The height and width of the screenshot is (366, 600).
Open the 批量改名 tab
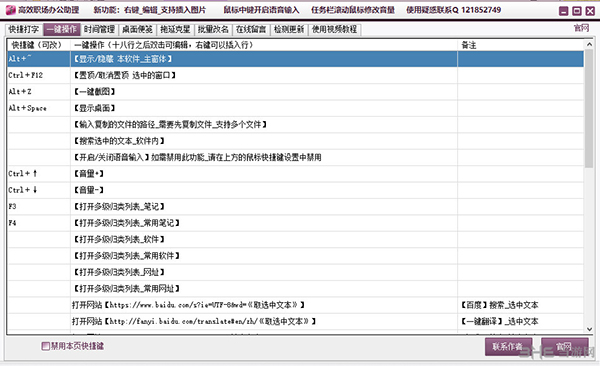(x=213, y=29)
